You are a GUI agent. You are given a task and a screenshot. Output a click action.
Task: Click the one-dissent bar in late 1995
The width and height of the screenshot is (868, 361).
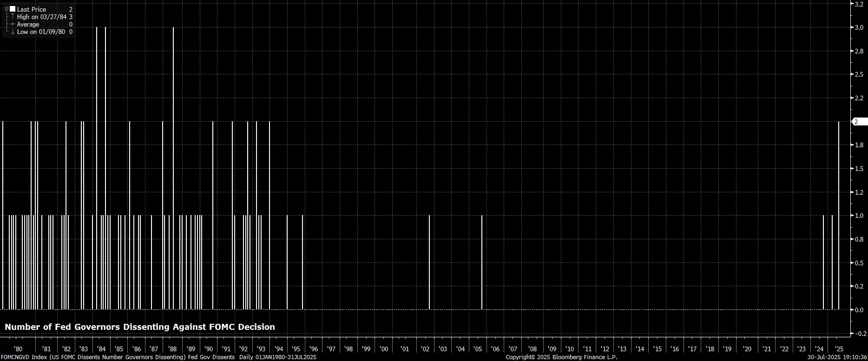302,262
